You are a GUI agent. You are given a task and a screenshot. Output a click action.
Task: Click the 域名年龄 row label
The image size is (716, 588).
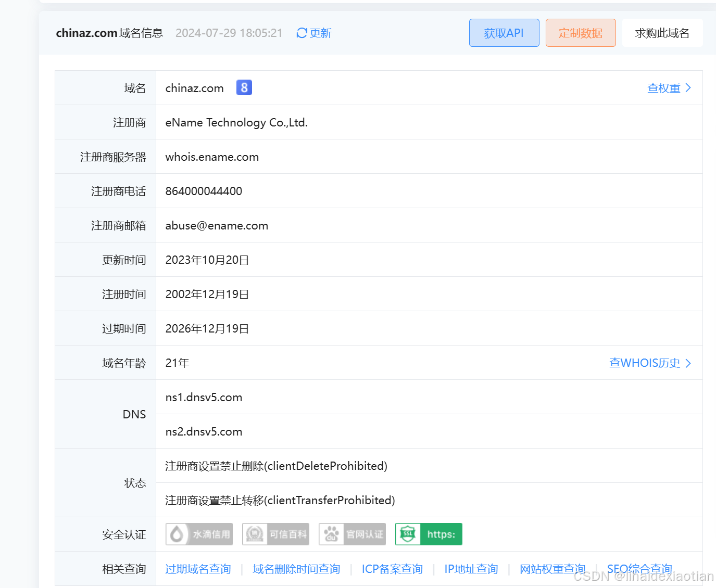pos(124,363)
